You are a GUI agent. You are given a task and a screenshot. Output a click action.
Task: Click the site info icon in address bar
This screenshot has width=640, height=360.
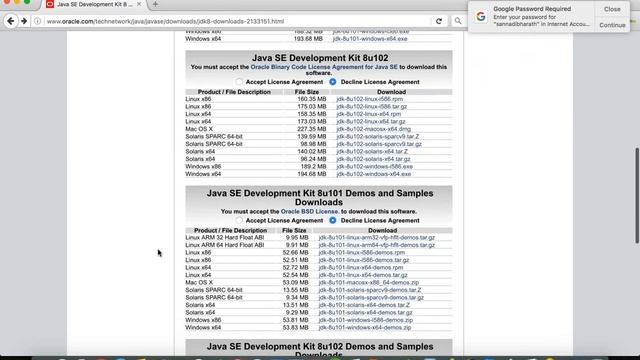[37, 21]
